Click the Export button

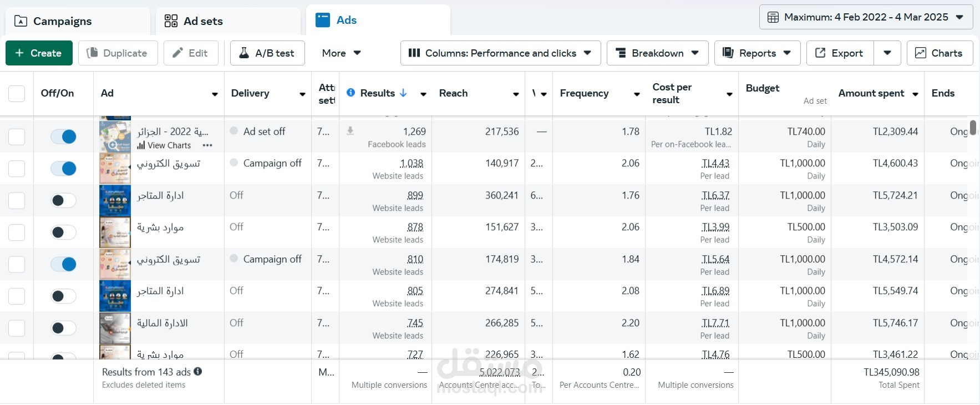(x=840, y=53)
